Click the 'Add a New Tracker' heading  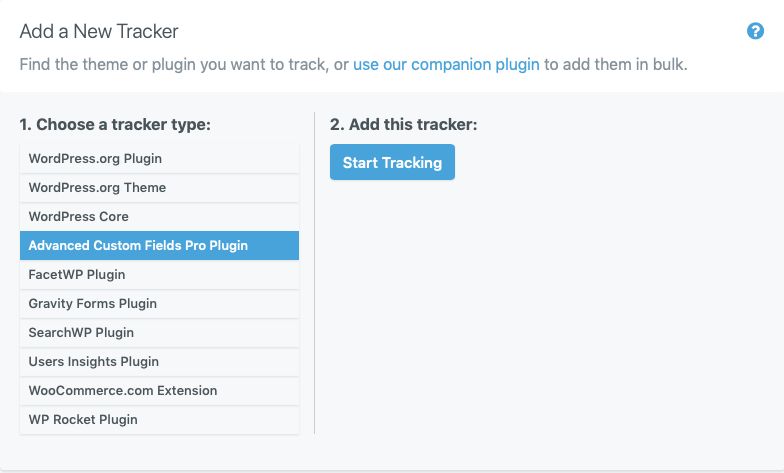[99, 32]
